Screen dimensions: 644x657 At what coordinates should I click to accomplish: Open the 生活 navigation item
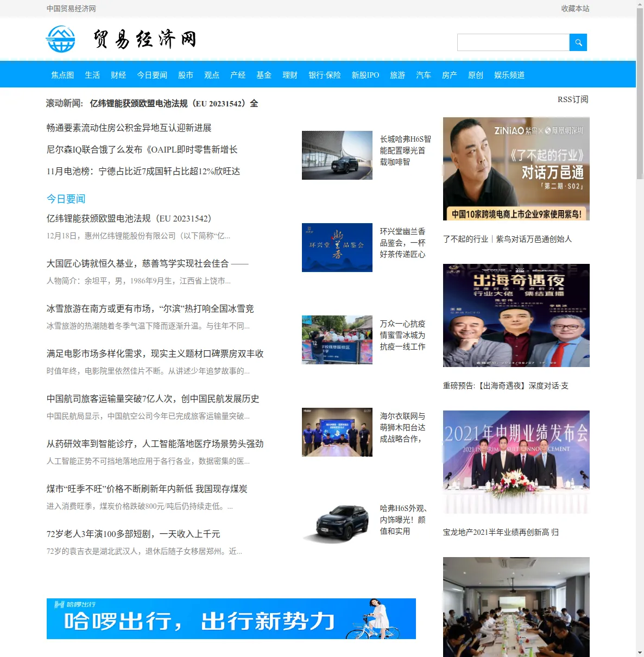point(92,75)
